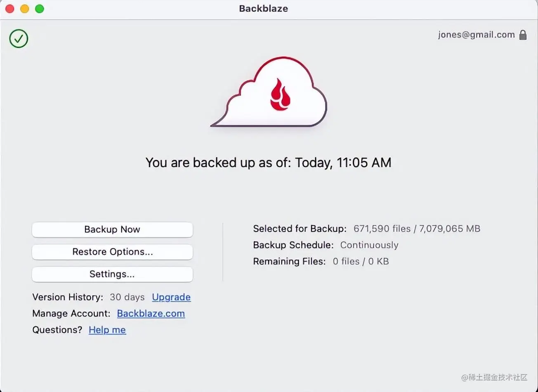Click the 'Manage Account:' label
The height and width of the screenshot is (392, 538).
tap(71, 314)
